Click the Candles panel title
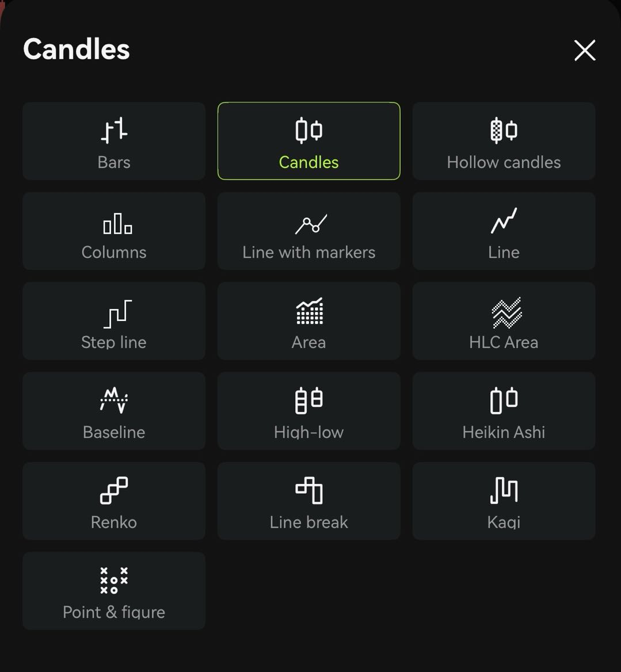 pyautogui.click(x=77, y=49)
